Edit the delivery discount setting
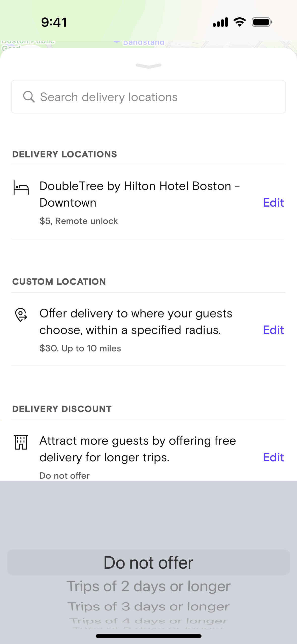This screenshot has width=297, height=644. coord(273,457)
